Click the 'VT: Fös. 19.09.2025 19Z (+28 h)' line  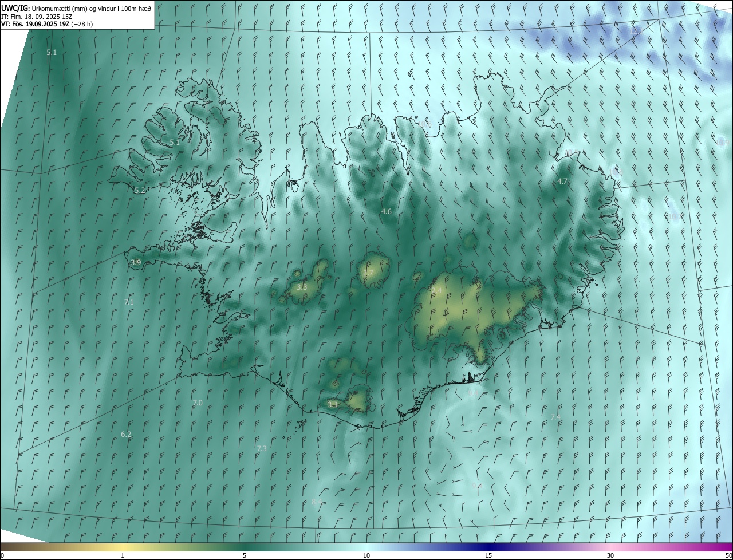(x=47, y=25)
